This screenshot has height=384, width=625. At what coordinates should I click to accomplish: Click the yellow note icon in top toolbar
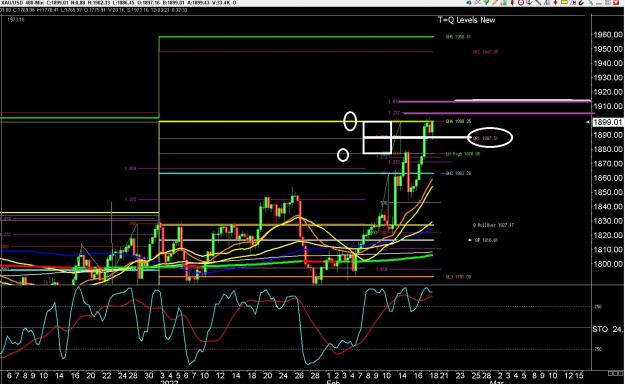pos(564,2)
